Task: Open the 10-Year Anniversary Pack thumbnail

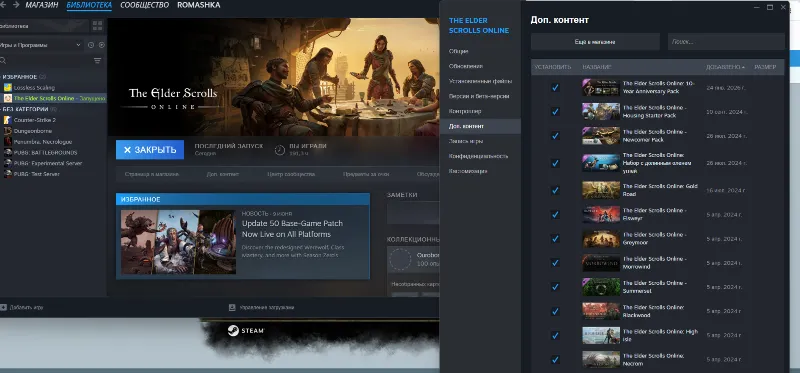Action: (601, 87)
